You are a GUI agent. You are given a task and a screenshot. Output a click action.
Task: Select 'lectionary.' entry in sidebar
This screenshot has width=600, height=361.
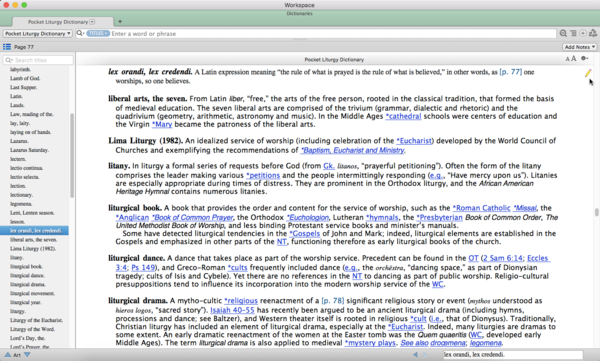(x=21, y=195)
